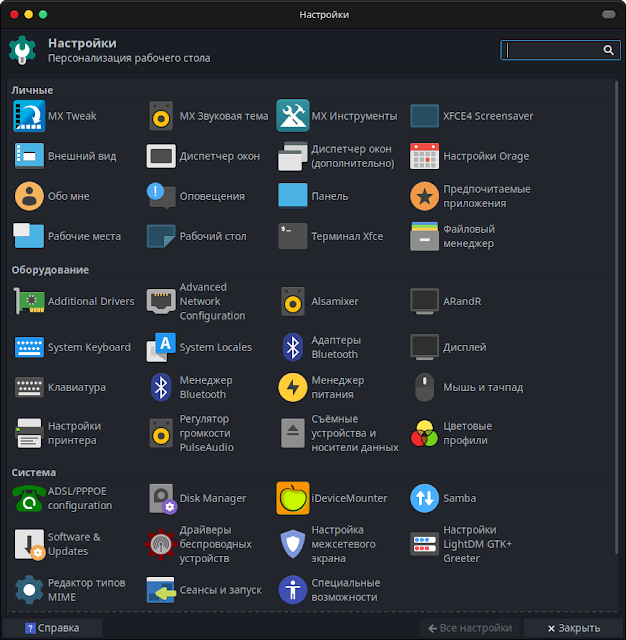Screen dimensions: 626x640
Task: Focus the settings search field
Action: click(560, 50)
